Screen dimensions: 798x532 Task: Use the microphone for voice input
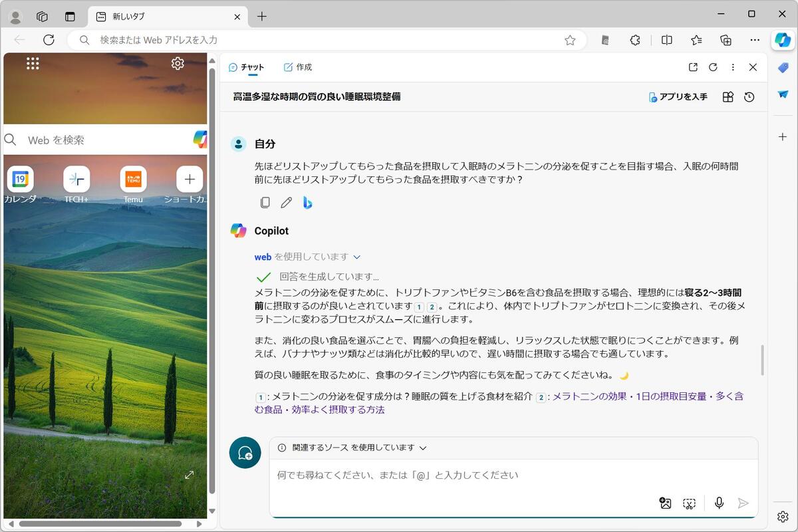click(719, 503)
